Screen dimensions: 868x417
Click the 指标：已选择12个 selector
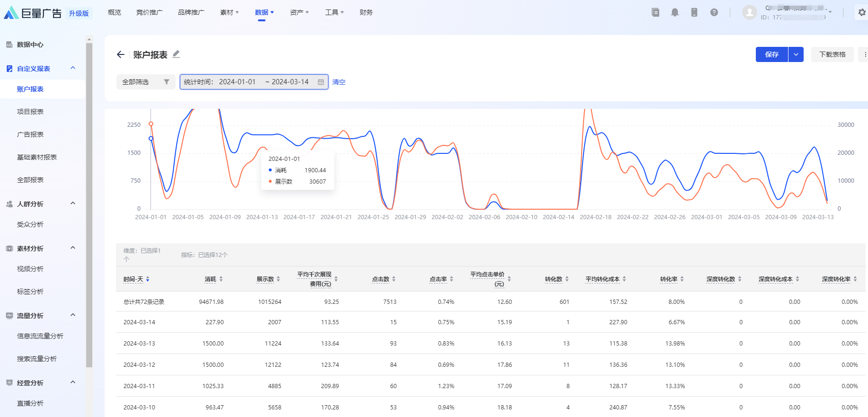click(x=204, y=255)
